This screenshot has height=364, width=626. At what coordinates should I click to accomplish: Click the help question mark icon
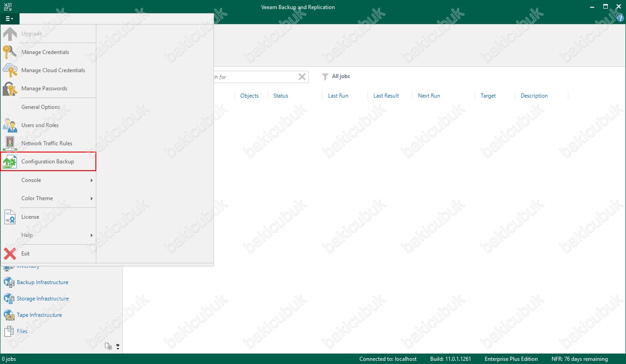click(621, 19)
